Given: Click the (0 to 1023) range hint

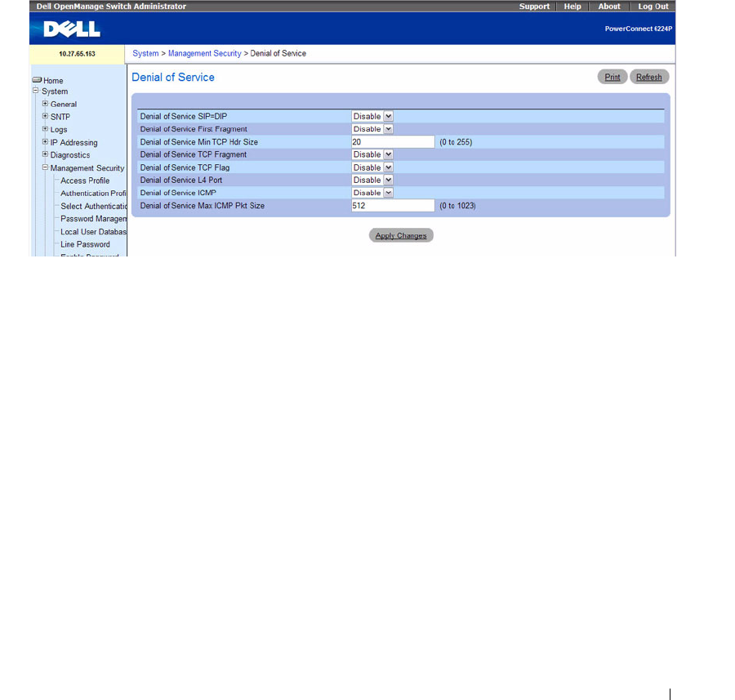Looking at the screenshot, I should (457, 206).
